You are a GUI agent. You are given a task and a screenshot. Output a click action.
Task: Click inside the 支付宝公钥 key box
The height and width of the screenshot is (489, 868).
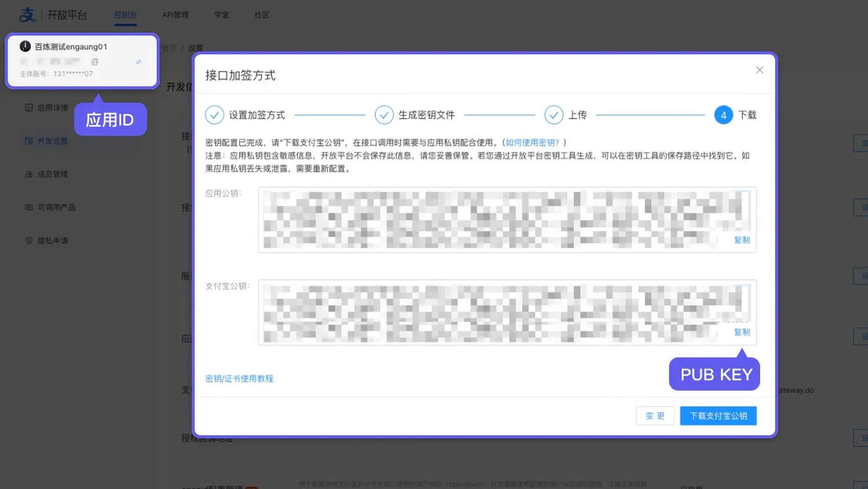coord(507,312)
